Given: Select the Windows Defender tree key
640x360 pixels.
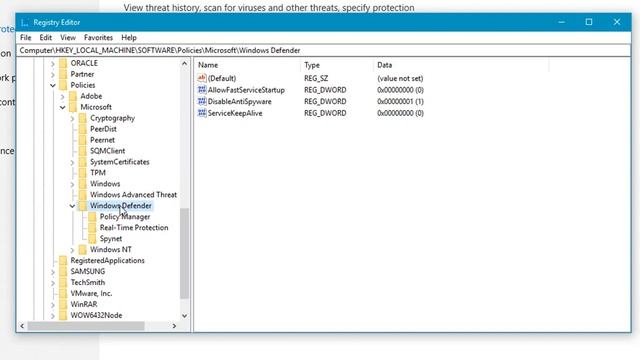Looking at the screenshot, I should pos(120,206).
